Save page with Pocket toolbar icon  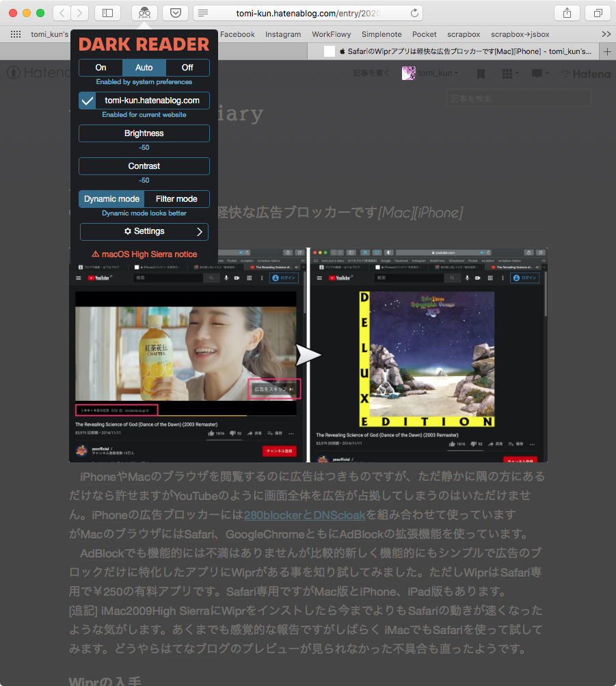pos(176,13)
